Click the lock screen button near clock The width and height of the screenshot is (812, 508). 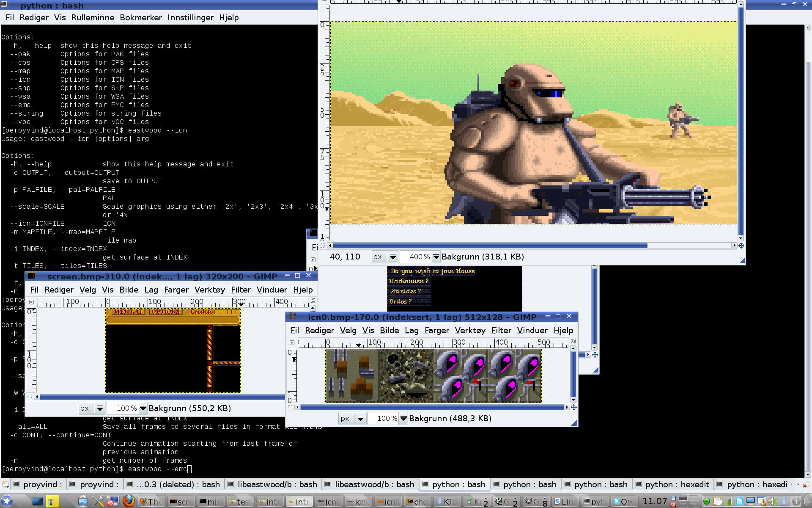tap(673, 499)
